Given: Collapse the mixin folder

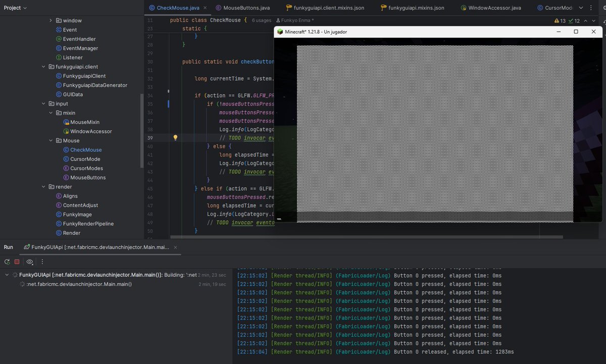Looking at the screenshot, I should coord(50,113).
